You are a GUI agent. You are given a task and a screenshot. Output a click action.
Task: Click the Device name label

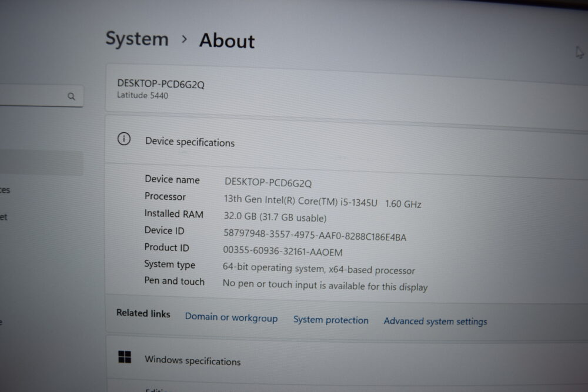172,179
